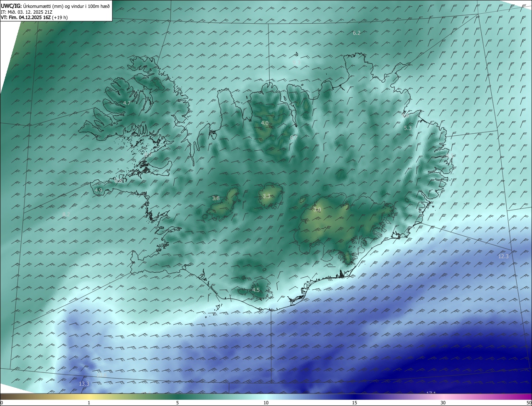
Task: Click the 13.3 value in the southwest sea
Action: [84, 384]
